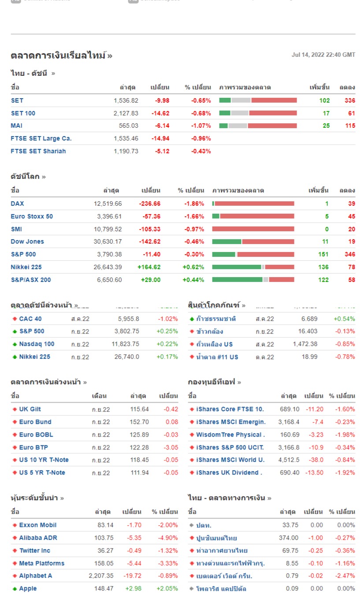Open ปตท. stock link
The height and width of the screenshot is (601, 364).
pos(204,525)
